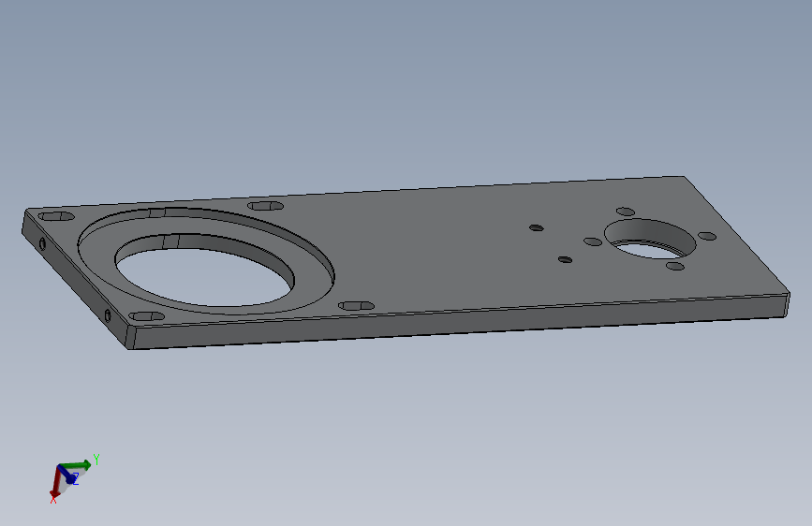Pick the large oval through-hole in the plate
Image resolution: width=812 pixels, height=526 pixels.
204,273
